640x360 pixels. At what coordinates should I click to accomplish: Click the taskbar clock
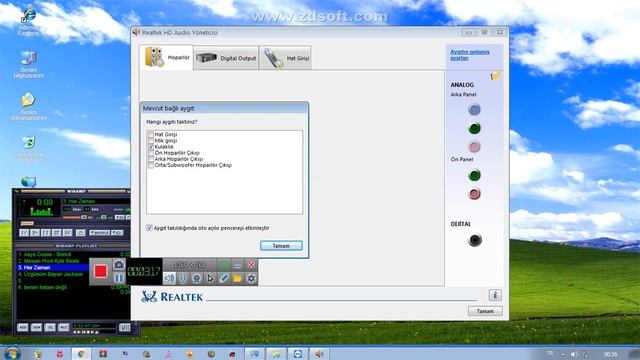611,354
